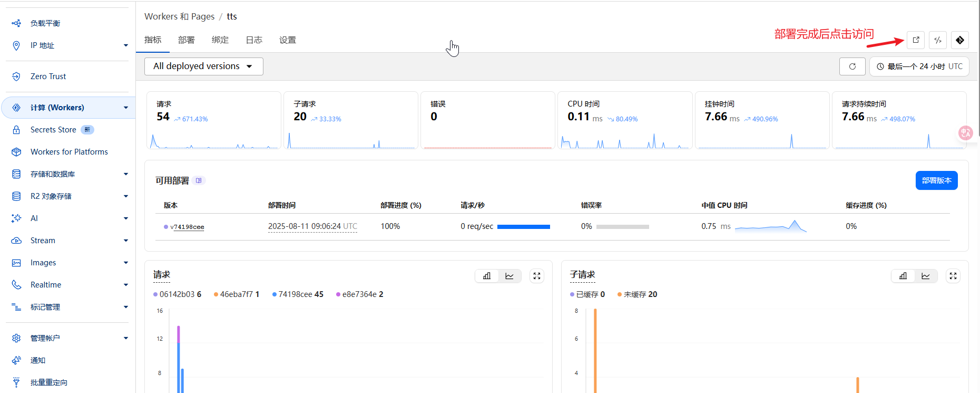
Task: Expand Images sidebar section
Action: coord(126,263)
